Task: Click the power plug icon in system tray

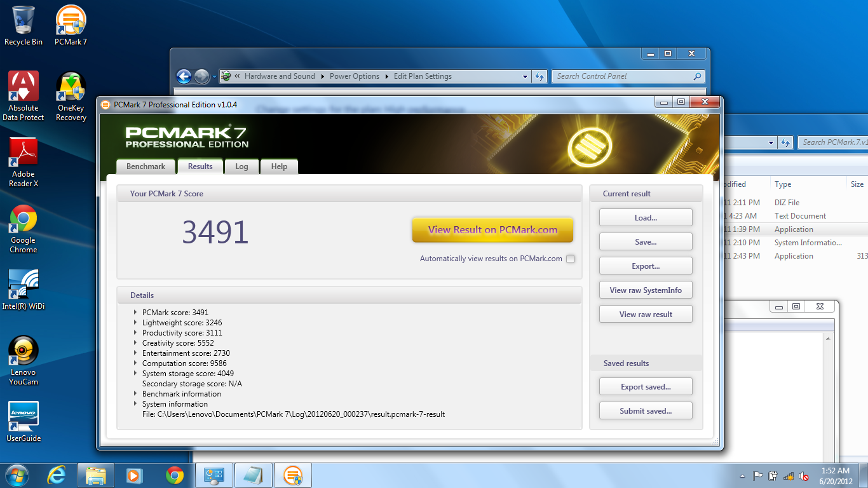Action: click(x=773, y=475)
